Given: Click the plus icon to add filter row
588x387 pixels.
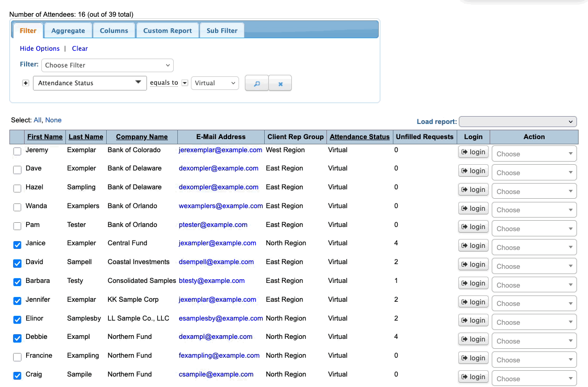Looking at the screenshot, I should click(26, 83).
